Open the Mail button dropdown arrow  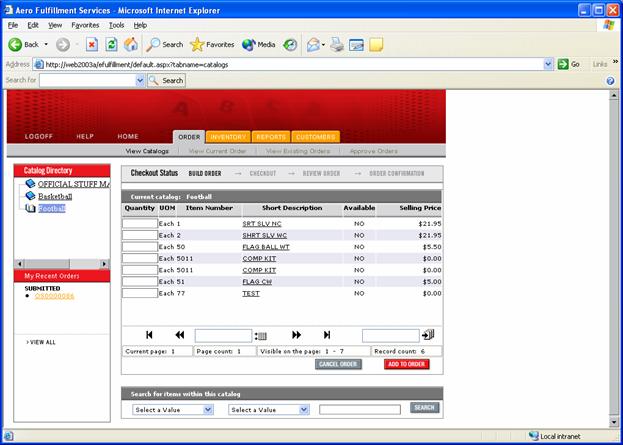click(323, 44)
